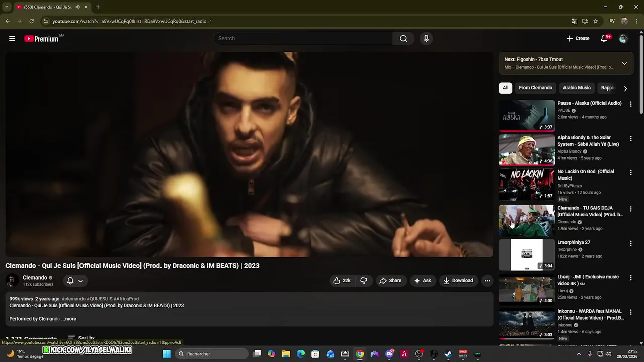The image size is (644, 362).
Task: Open File Explorer from the taskbar
Action: 286,354
